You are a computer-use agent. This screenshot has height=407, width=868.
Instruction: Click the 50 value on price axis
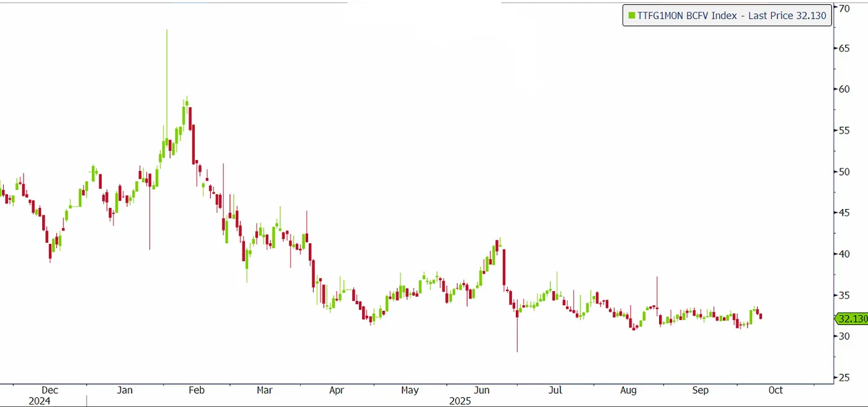click(x=844, y=171)
